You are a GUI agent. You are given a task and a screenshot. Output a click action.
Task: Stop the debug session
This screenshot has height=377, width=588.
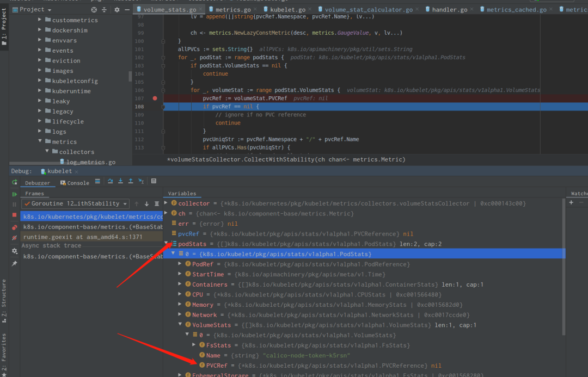pos(15,215)
